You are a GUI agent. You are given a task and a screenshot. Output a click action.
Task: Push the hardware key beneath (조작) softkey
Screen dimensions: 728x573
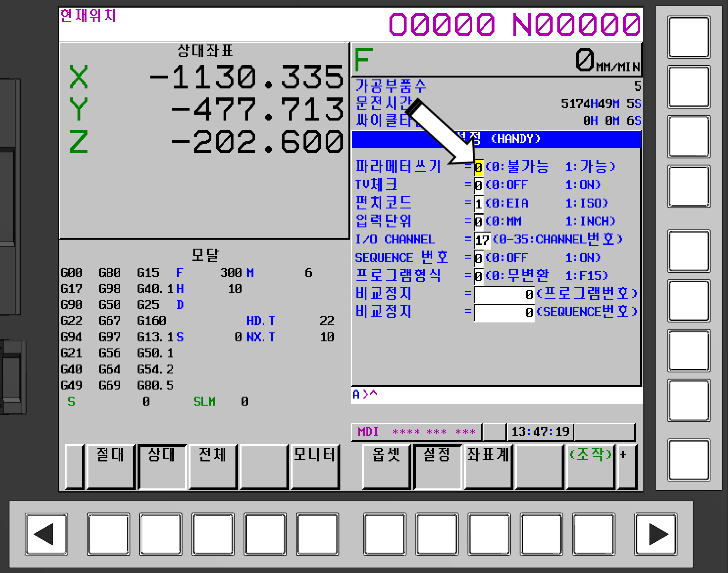(x=593, y=534)
